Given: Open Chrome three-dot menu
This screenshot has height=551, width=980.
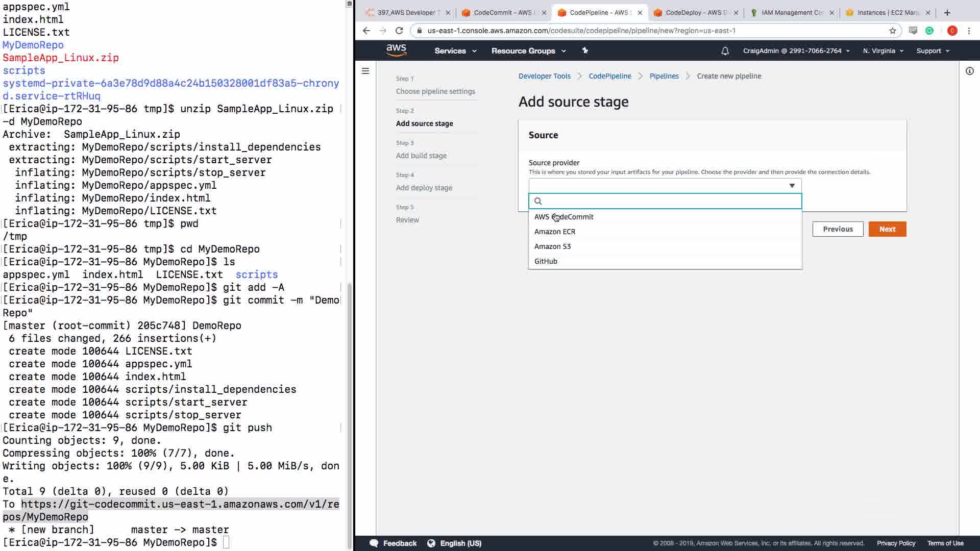Looking at the screenshot, I should [969, 31].
